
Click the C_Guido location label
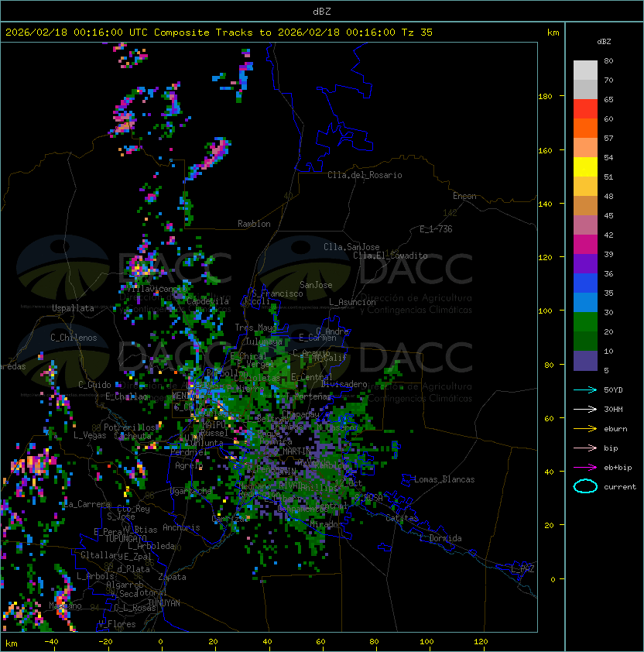[x=94, y=385]
